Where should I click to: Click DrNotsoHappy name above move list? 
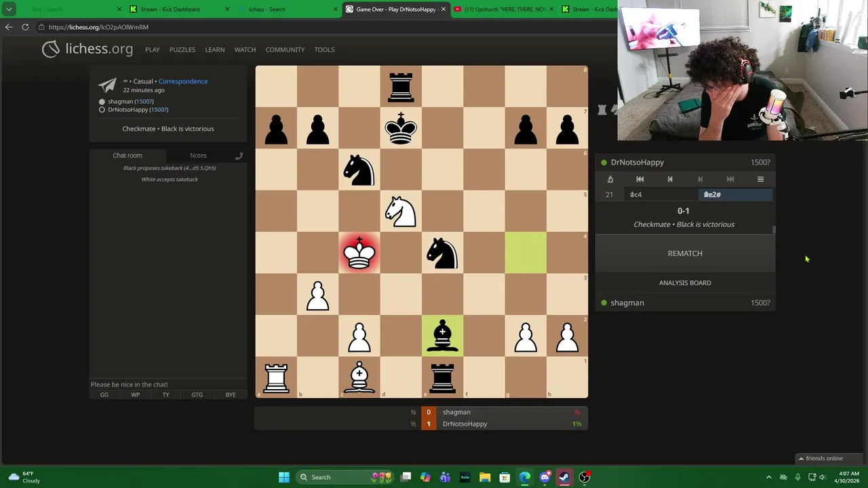coord(637,163)
